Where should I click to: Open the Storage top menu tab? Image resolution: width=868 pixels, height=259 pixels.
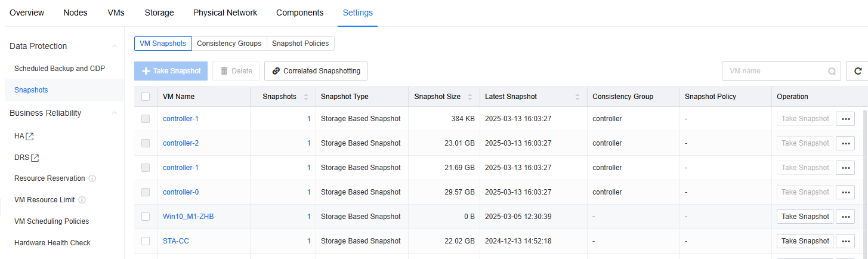(159, 13)
